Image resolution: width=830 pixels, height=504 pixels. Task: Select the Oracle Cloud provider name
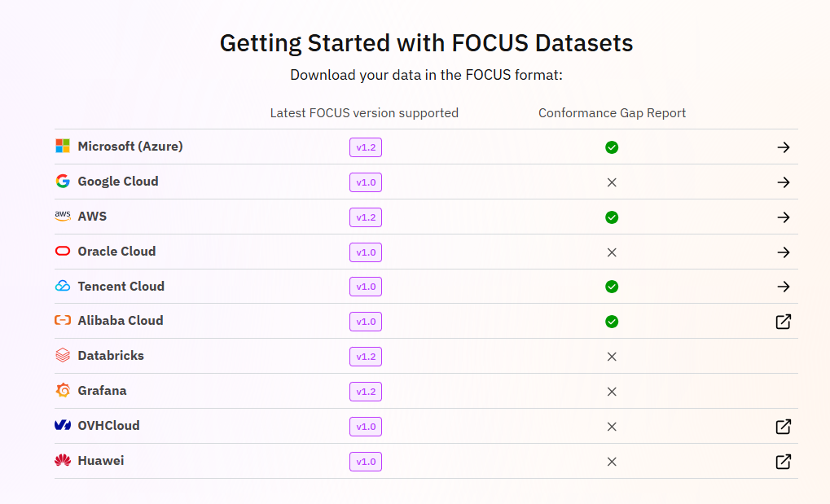click(x=116, y=252)
